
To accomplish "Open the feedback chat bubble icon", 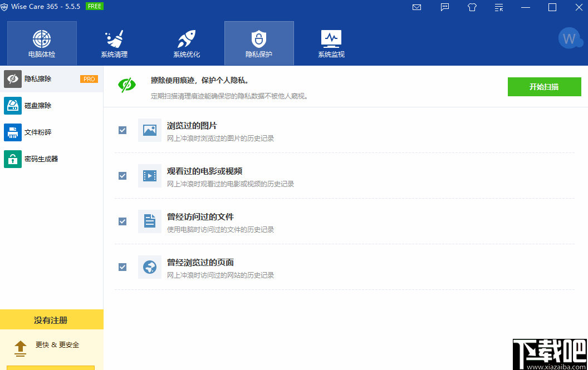I will coord(445,7).
